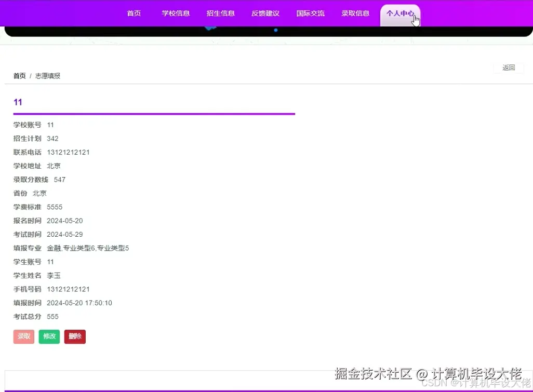Click the pink 录取 admit button
The image size is (533, 392).
click(23, 336)
